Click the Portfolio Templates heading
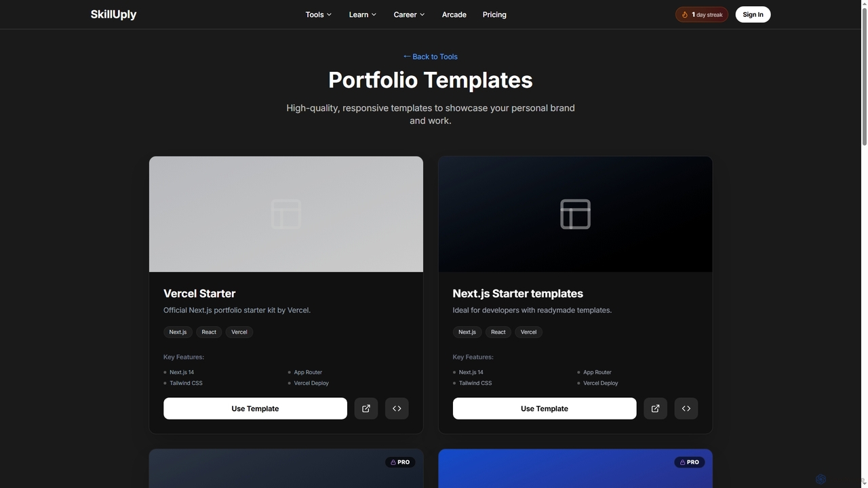 pos(431,80)
